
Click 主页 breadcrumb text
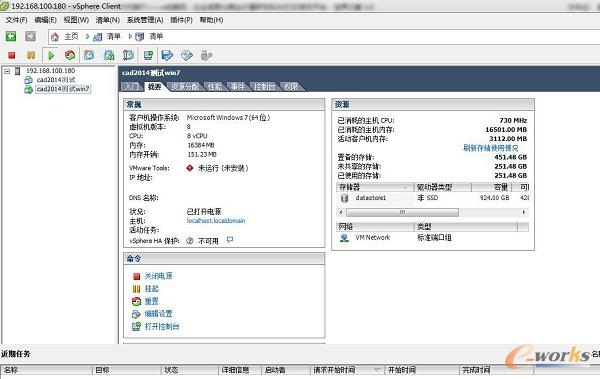71,37
